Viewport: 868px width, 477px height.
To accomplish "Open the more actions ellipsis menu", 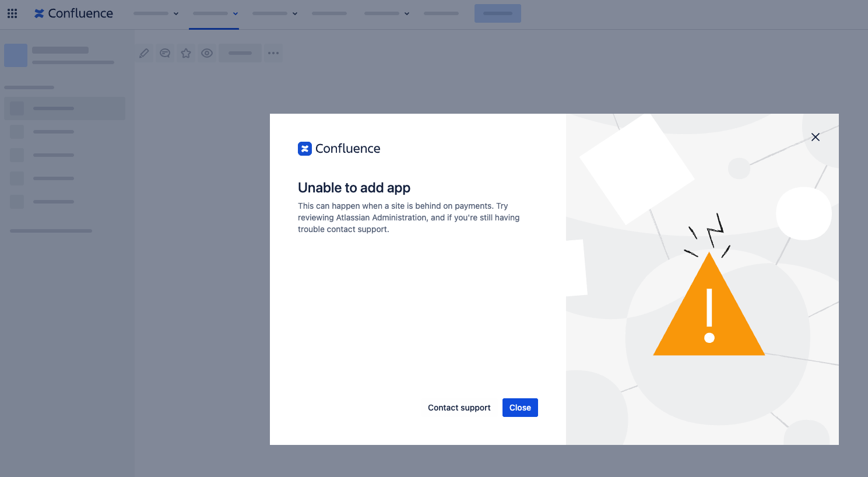I will (x=273, y=53).
